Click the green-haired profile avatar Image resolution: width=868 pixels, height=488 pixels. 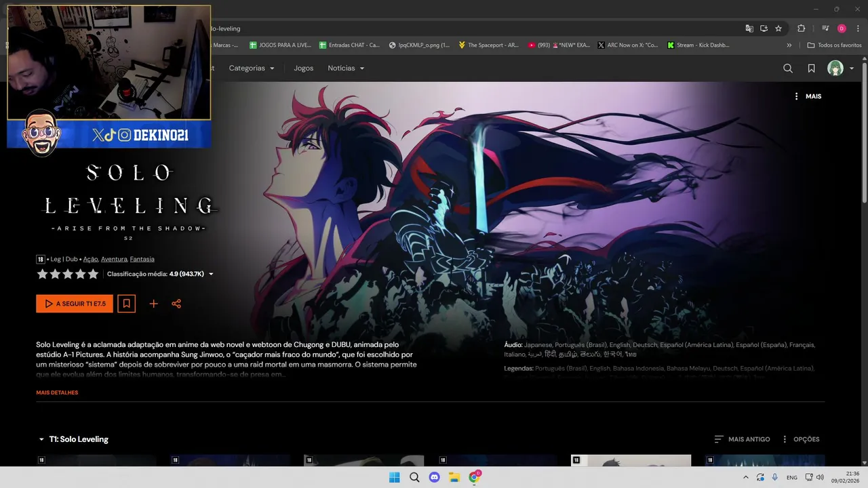pos(835,68)
